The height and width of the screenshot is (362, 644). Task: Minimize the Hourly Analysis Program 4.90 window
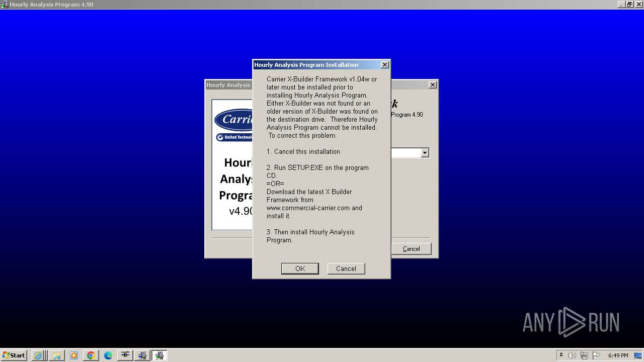(621, 5)
